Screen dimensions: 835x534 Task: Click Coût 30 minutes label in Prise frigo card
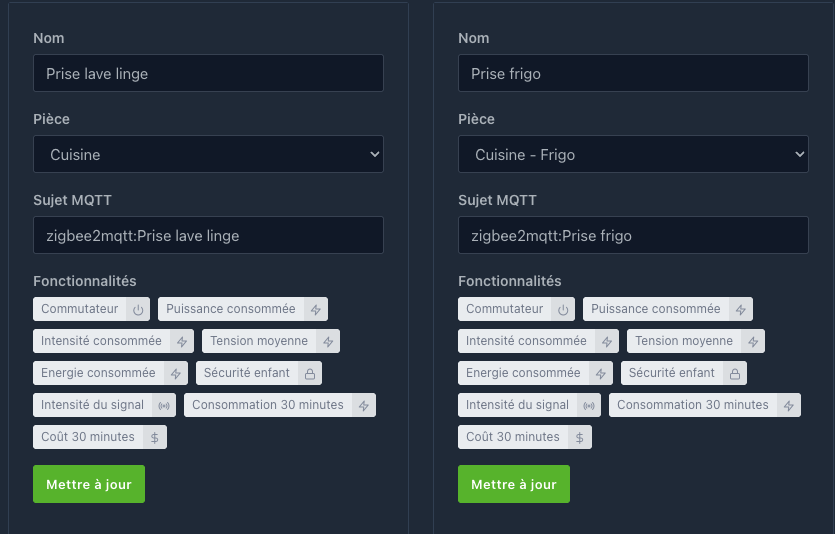tap(513, 437)
